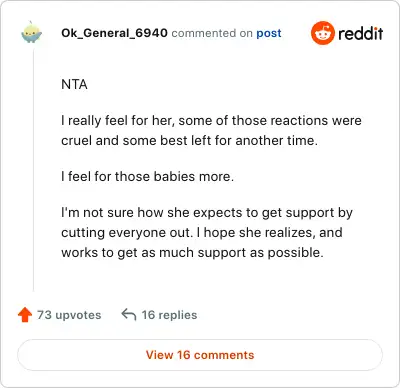Image resolution: width=400 pixels, height=388 pixels.
Task: Click the "cutting everyone out" paragraph
Action: tap(207, 232)
